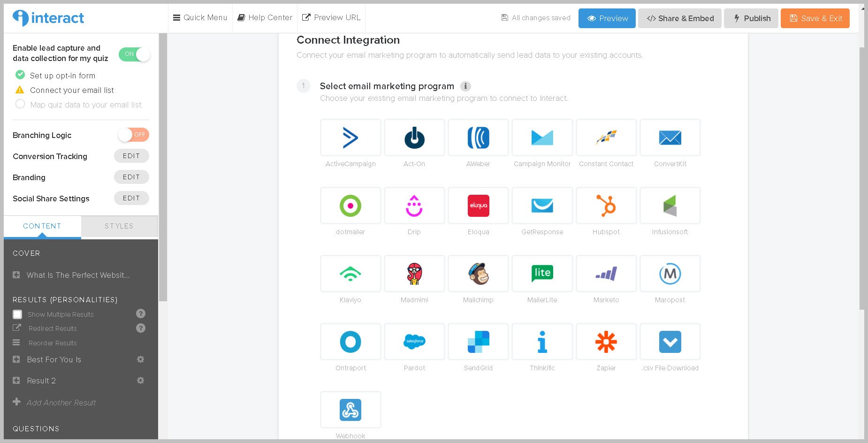Select the Ontraport integration
The image size is (868, 443).
click(350, 342)
